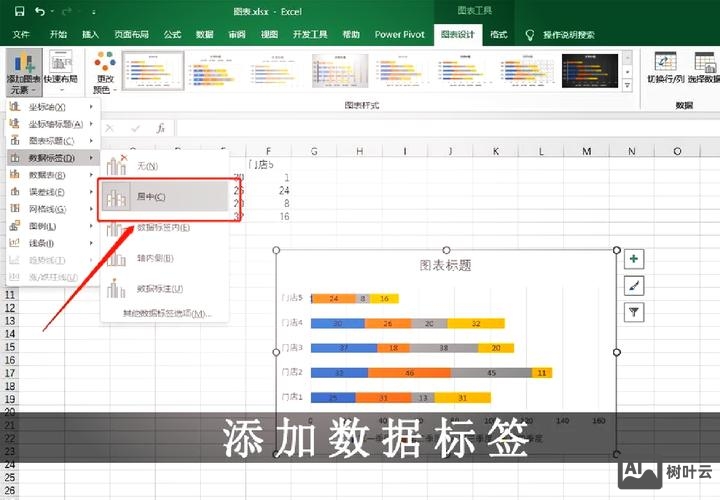Select column header K
This screenshot has width=720, height=500.
coord(496,151)
